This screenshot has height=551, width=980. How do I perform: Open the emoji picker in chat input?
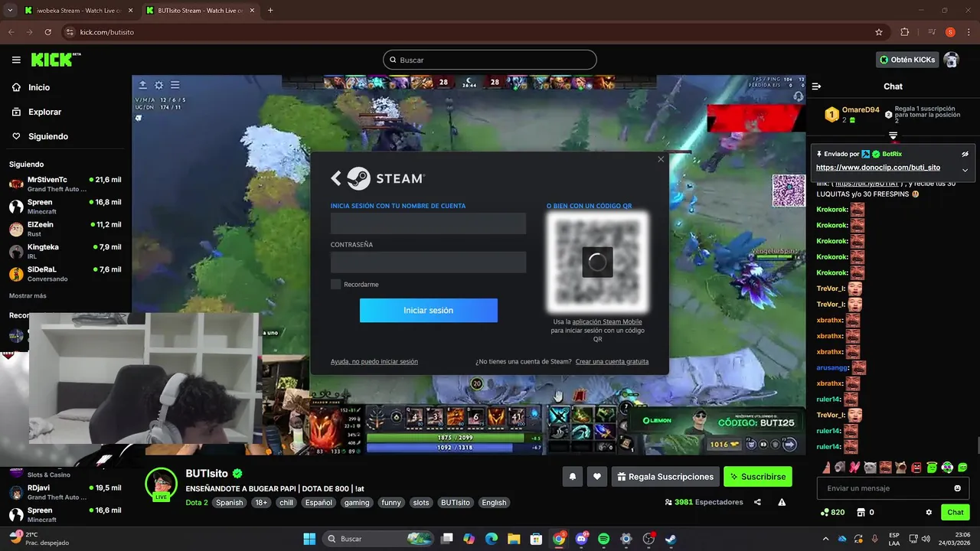(x=958, y=488)
